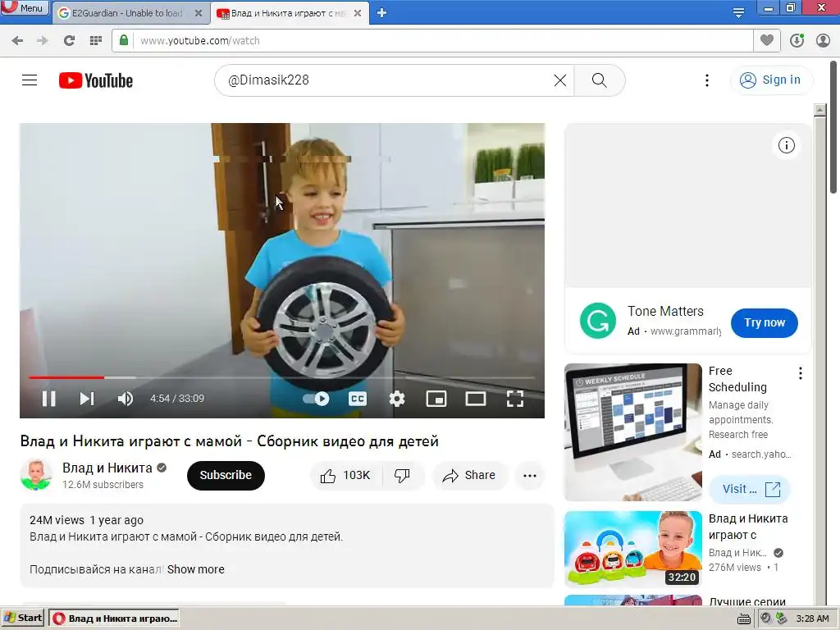The image size is (840, 630).
Task: Toggle closed captions CC
Action: pyautogui.click(x=358, y=399)
